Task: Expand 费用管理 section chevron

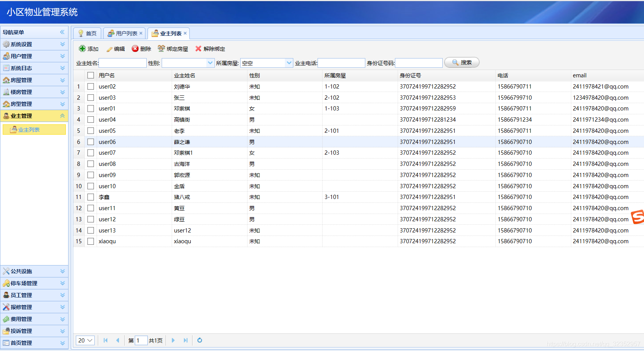Action: 62,319
